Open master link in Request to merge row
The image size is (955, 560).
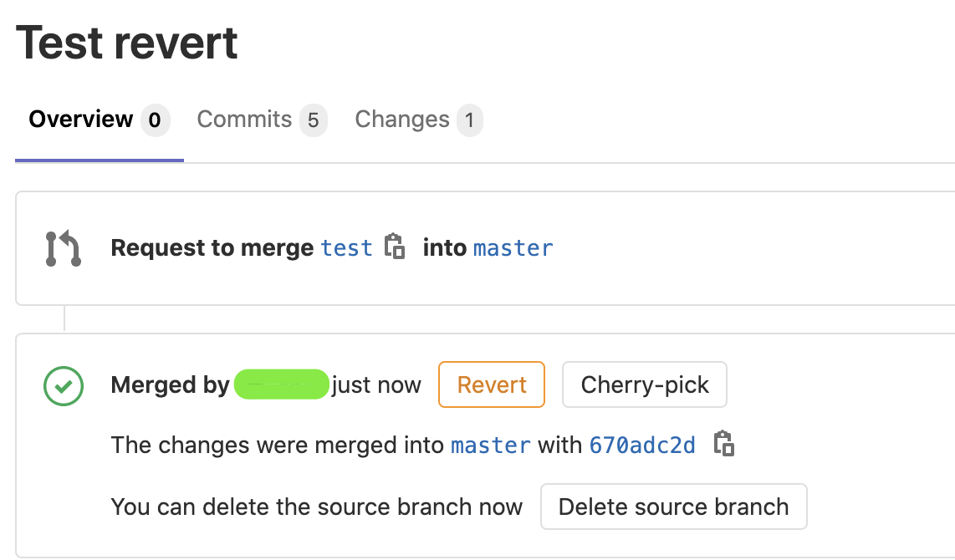point(513,248)
